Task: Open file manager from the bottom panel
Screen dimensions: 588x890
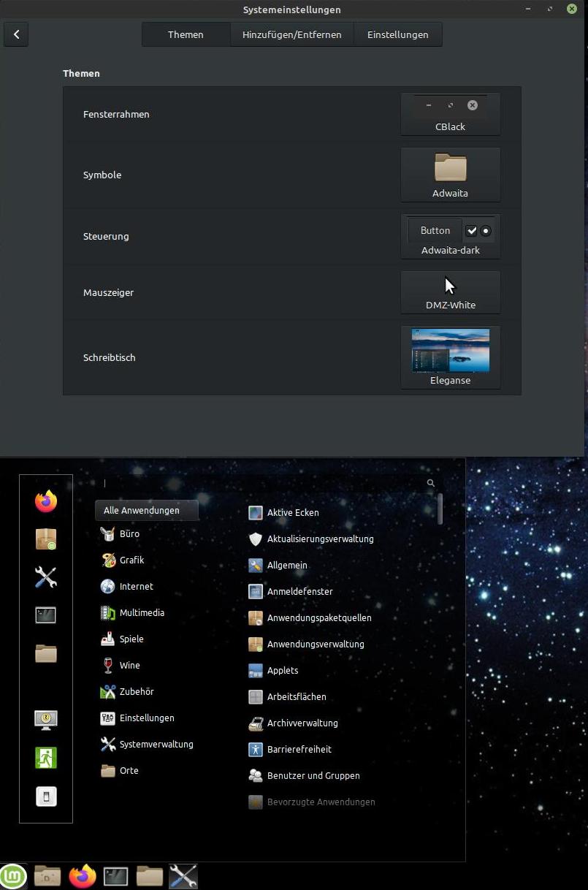Action: coord(150,876)
